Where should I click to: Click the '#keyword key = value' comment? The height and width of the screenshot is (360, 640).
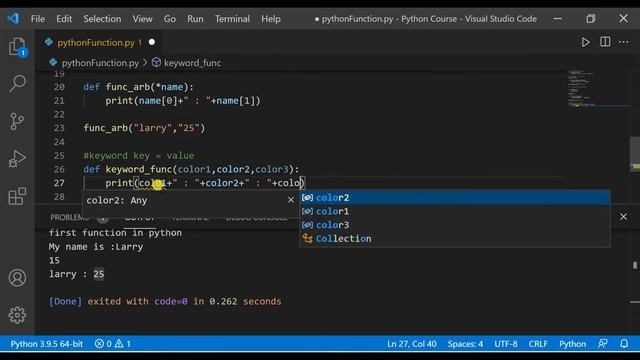click(x=139, y=156)
